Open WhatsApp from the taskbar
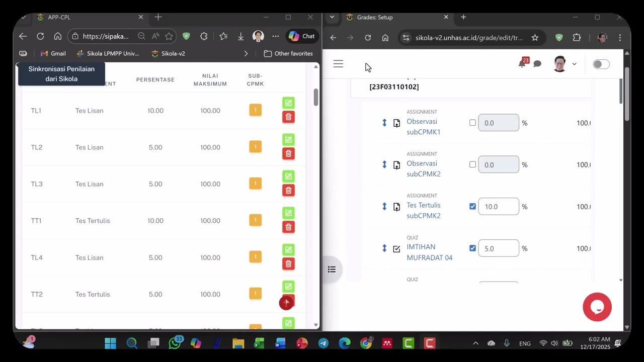 (175, 343)
